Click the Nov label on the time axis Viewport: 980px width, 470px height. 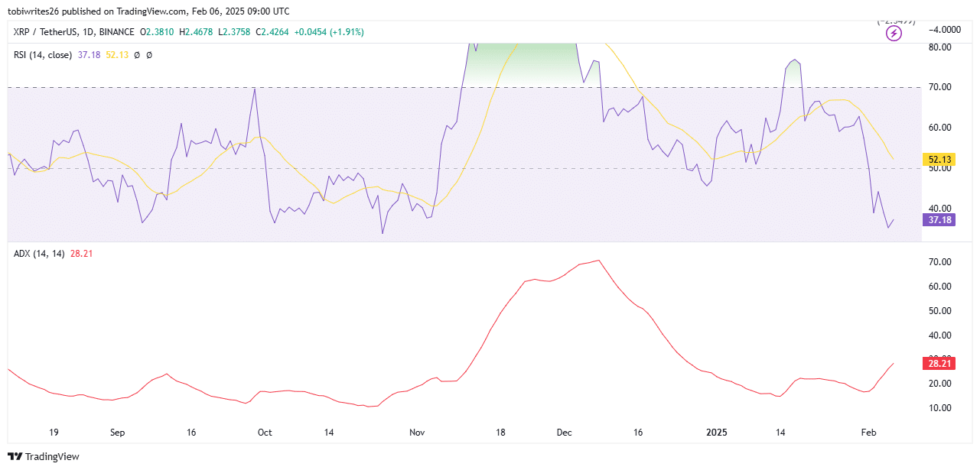point(417,433)
